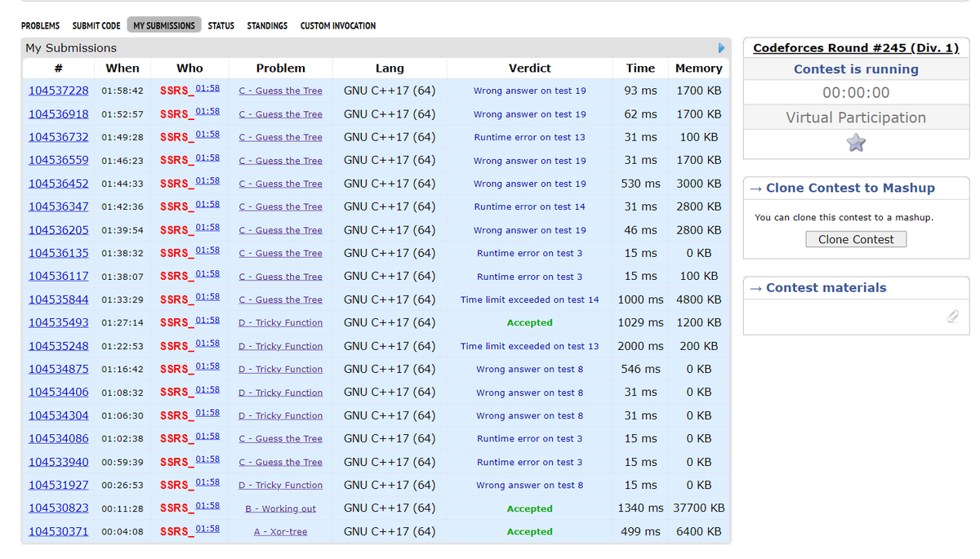Click the Clone Contest button
The image size is (980, 559).
(856, 239)
